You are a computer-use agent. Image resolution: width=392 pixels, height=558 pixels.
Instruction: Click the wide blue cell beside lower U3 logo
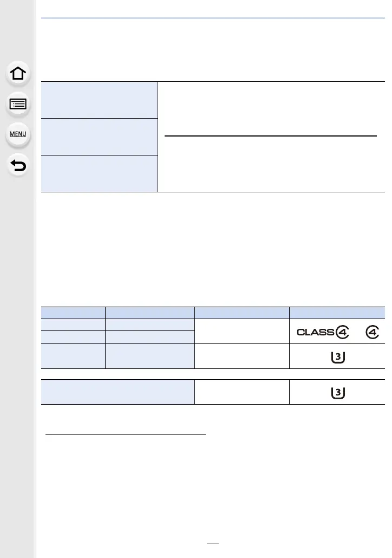pos(117,392)
